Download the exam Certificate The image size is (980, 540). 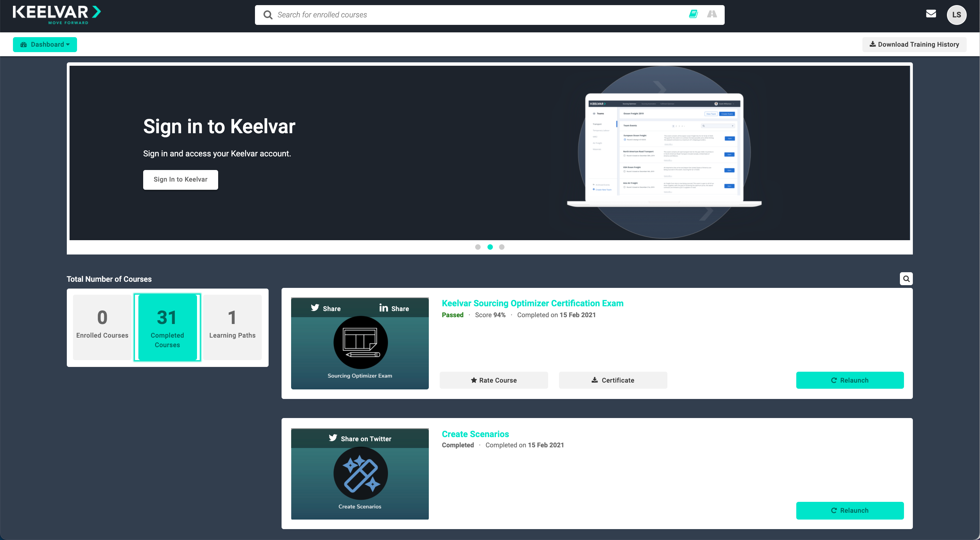coord(613,380)
